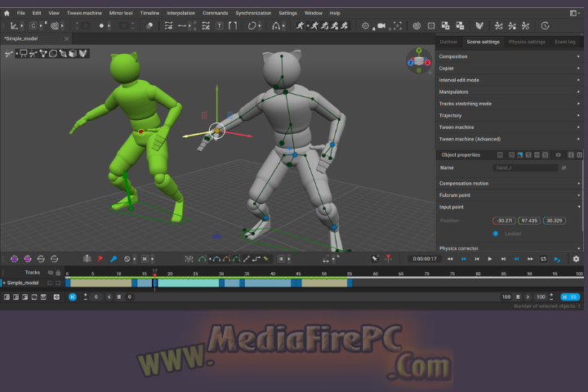Viewport: 588px width, 392px height.
Task: Expand the Compensation motion section
Action: pos(510,184)
